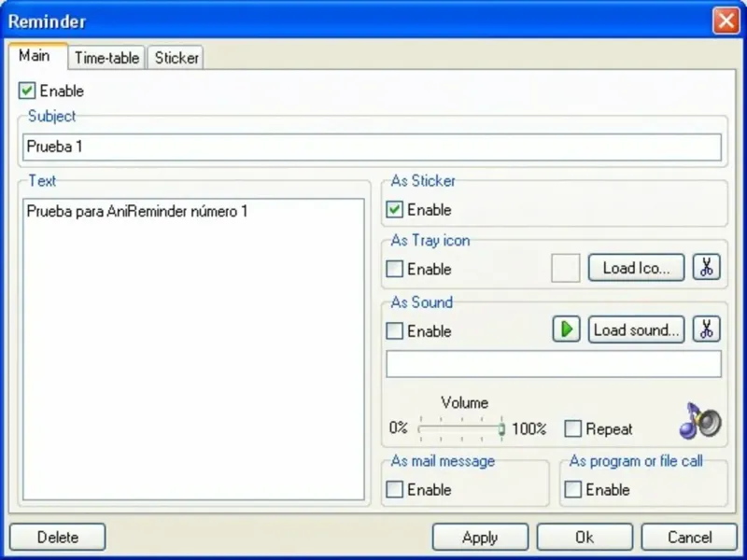Click the 0% volume label
Screen dimensions: 747x560
tap(399, 427)
